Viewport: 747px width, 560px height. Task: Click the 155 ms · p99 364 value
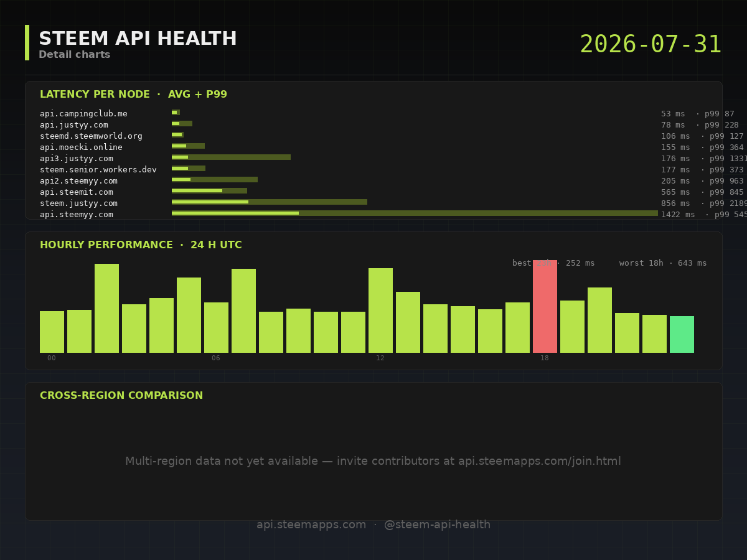[702, 147]
